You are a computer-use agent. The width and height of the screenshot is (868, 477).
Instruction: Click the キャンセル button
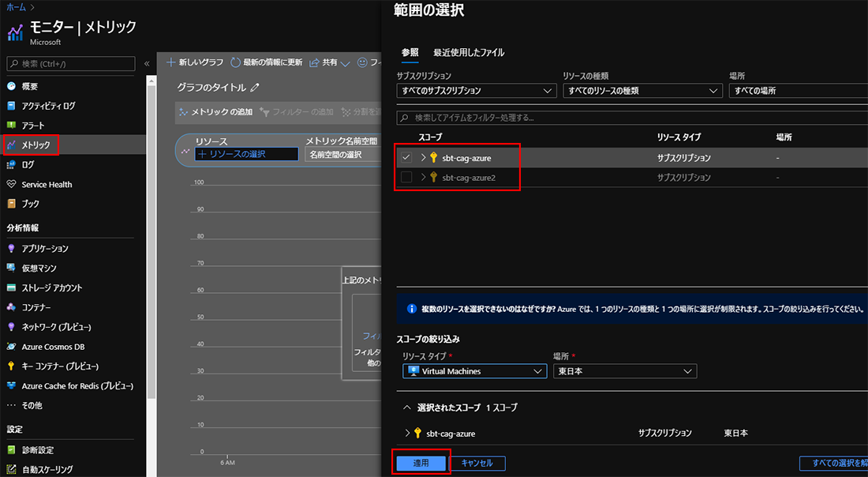coord(477,463)
